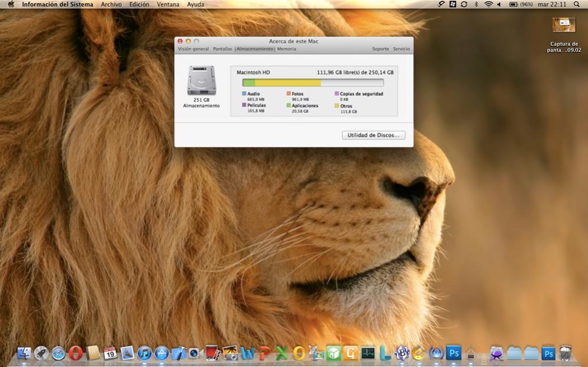Open the Trash in the dock
The image size is (588, 367).
pos(566,353)
